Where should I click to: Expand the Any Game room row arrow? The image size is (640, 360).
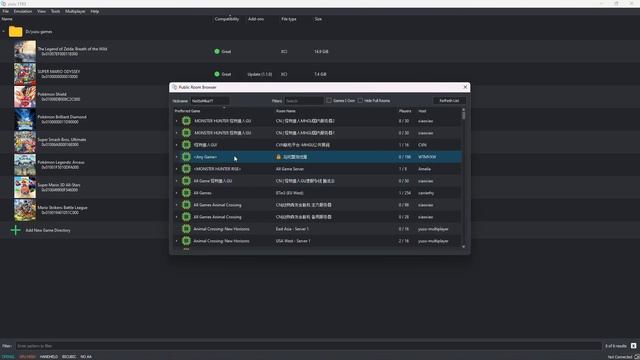click(x=176, y=157)
